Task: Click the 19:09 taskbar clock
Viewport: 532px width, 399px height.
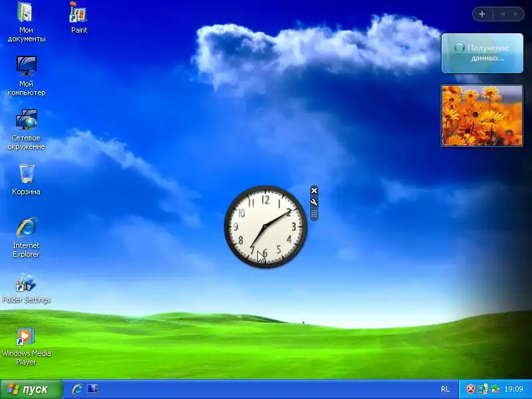Action: (513, 389)
